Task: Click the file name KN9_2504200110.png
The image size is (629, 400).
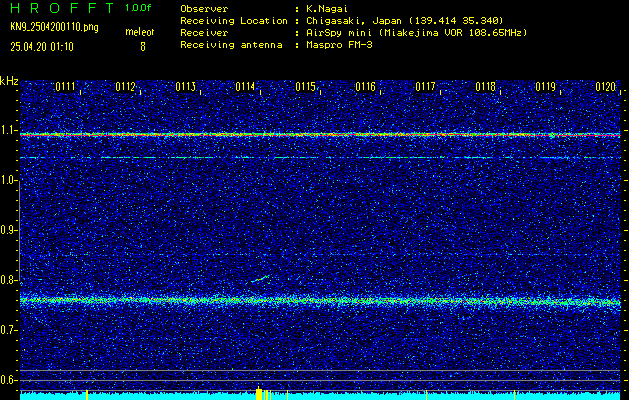Action: click(54, 28)
